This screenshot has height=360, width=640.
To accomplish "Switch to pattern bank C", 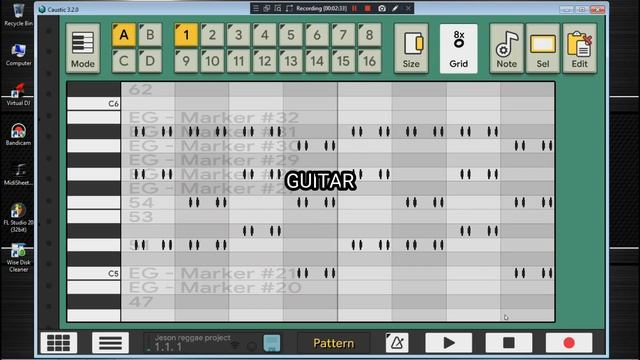I will point(124,61).
